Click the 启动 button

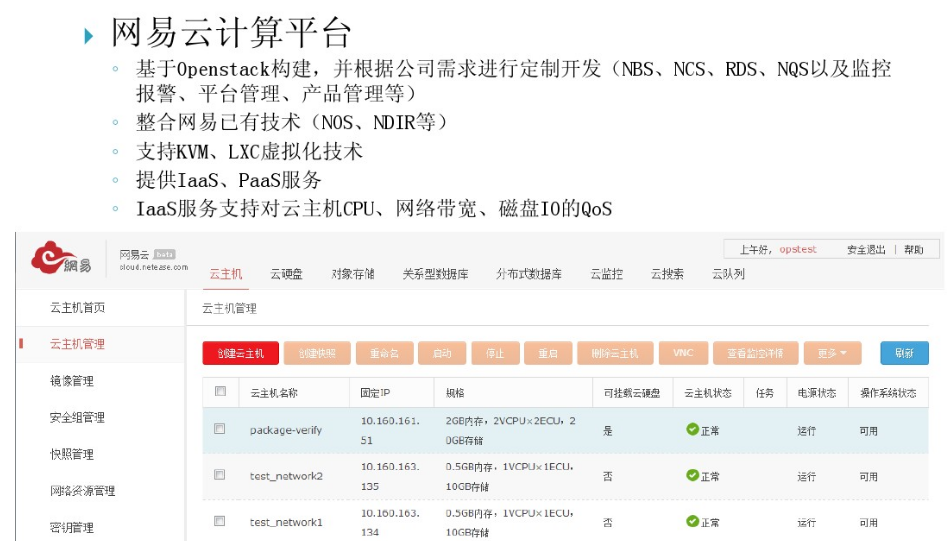pos(442,353)
